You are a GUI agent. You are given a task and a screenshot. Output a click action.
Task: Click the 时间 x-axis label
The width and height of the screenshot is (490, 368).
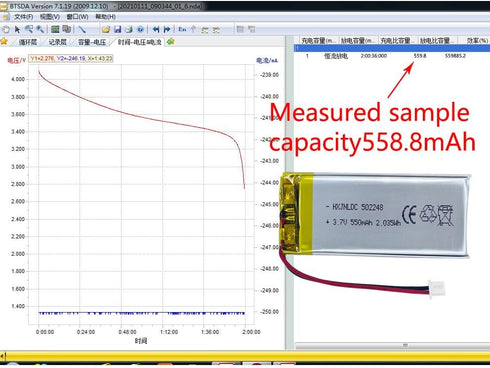[x=141, y=341]
